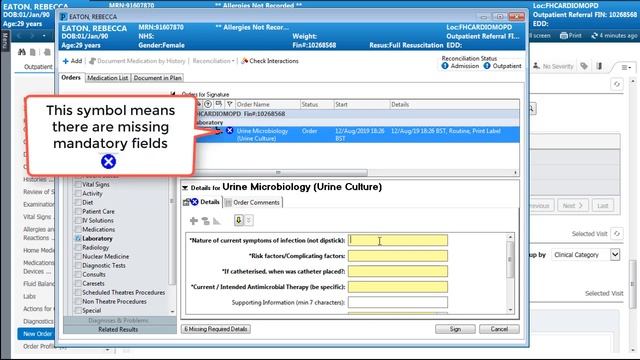640x360 pixels.
Task: Open the Document in Plan tab
Action: pos(158,78)
